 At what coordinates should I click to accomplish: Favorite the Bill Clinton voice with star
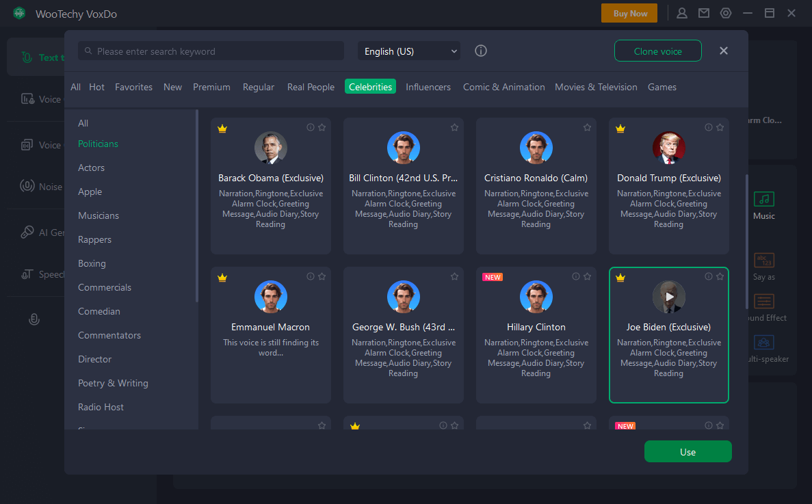click(454, 127)
